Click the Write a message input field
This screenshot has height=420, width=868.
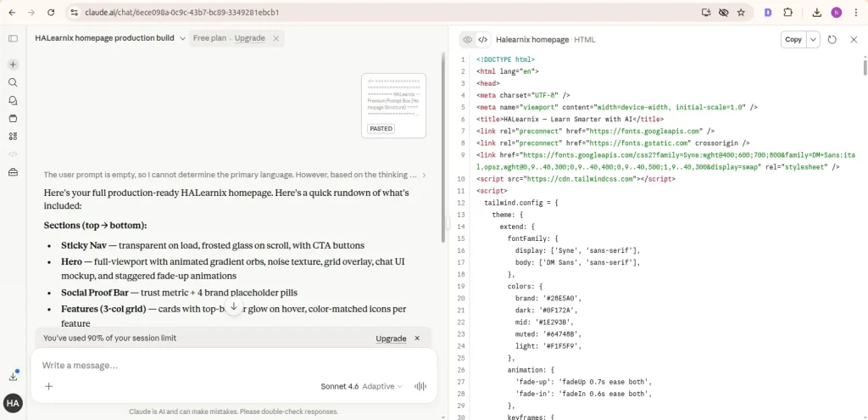234,366
